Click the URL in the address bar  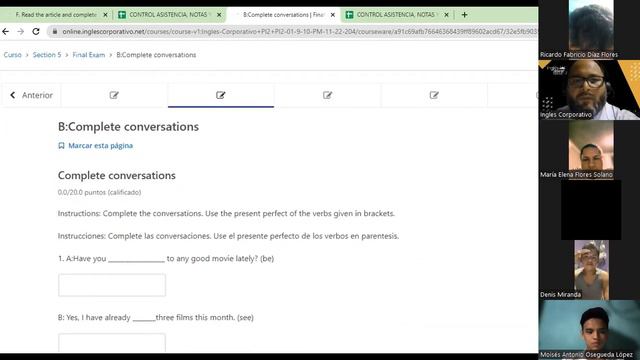(x=299, y=31)
